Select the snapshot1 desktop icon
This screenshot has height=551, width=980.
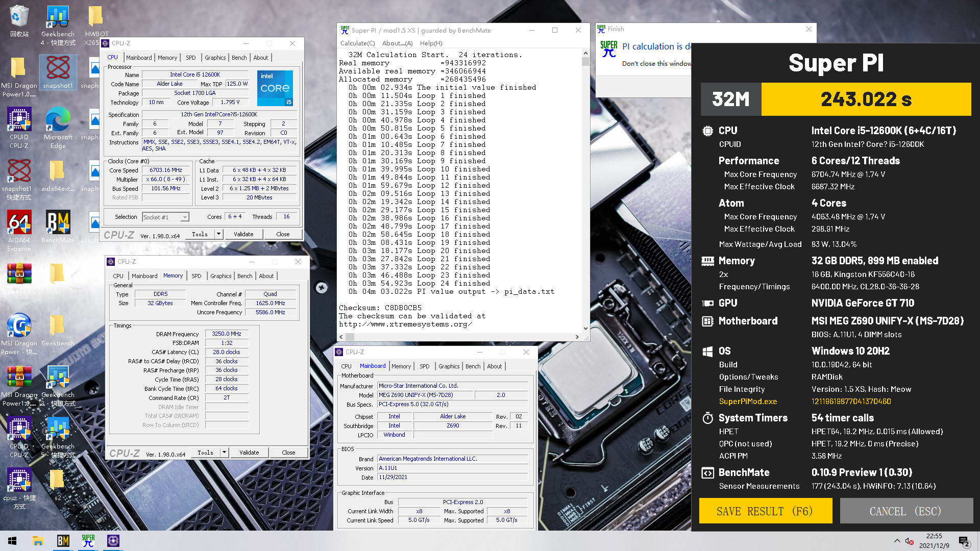[x=58, y=72]
